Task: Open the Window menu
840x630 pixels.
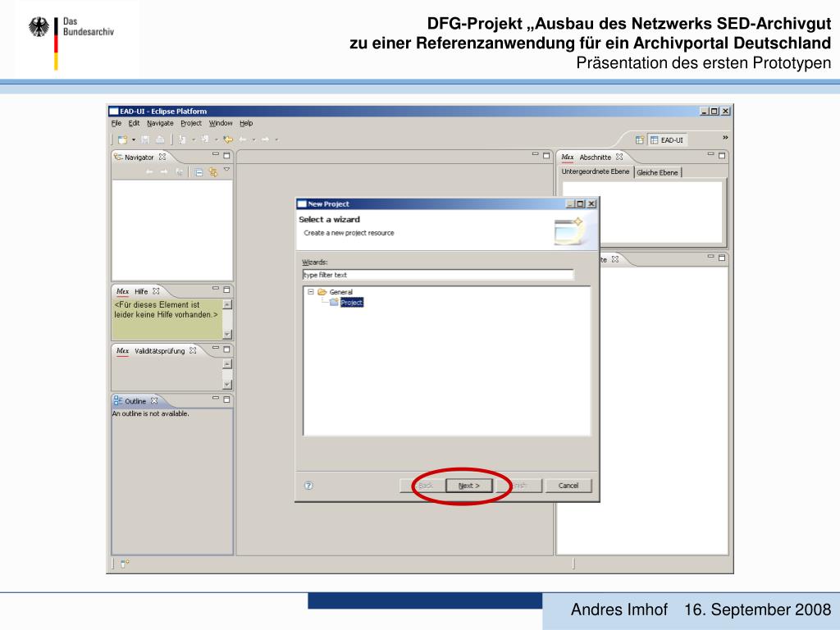Action: coord(221,123)
